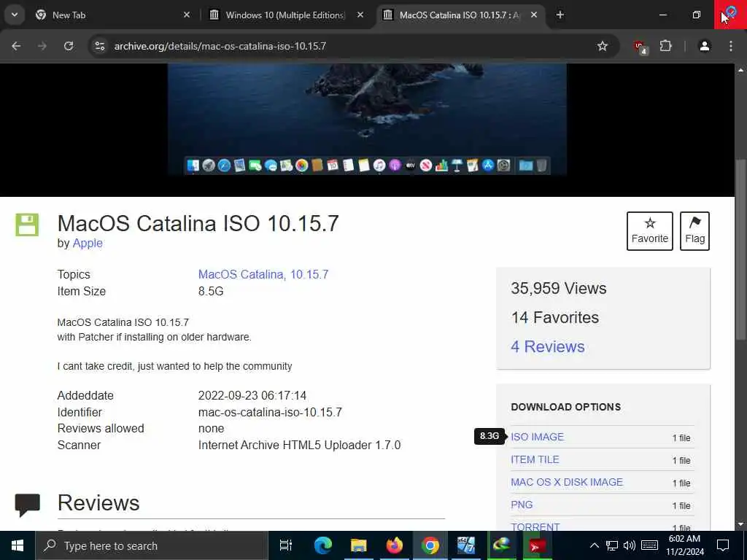Click the 35,959 Views text

[558, 288]
